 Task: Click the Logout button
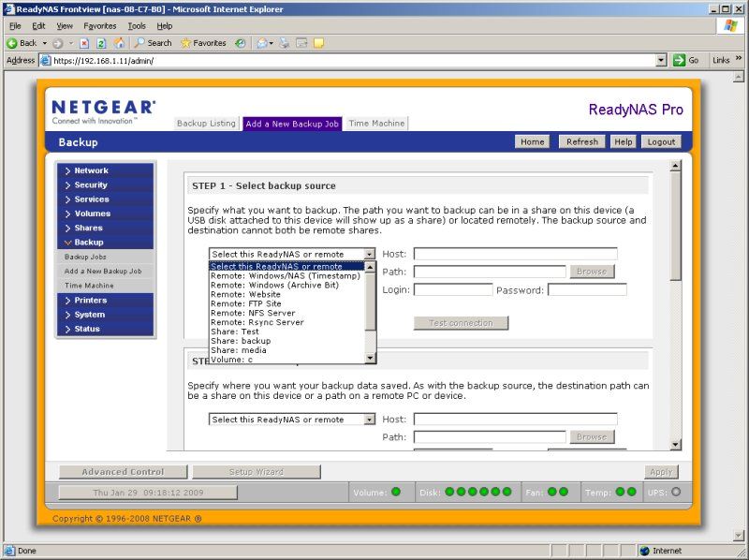click(661, 142)
